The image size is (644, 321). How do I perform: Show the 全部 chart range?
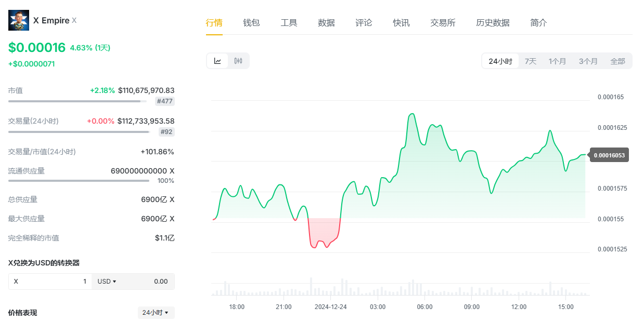click(x=617, y=61)
